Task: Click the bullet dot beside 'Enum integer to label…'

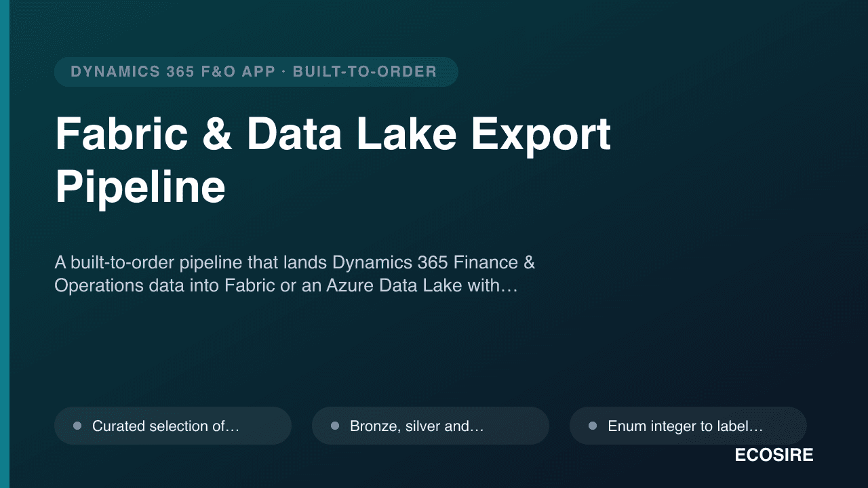Action: point(593,426)
